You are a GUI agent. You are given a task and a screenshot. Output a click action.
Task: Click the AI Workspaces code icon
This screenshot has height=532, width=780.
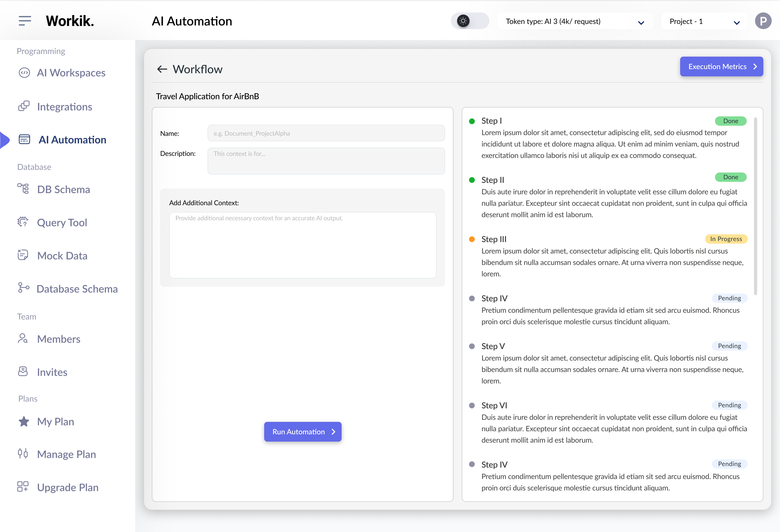pos(24,73)
